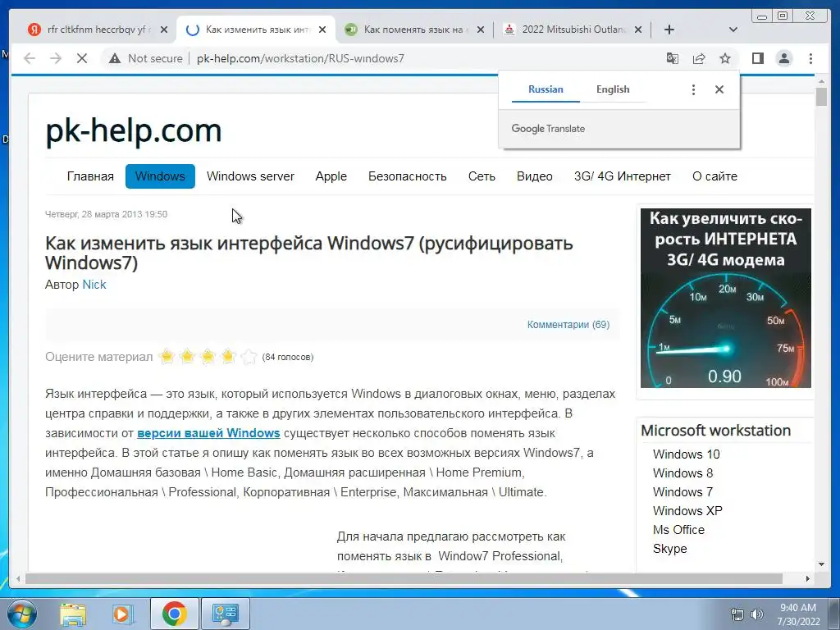This screenshot has height=630, width=840.
Task: Open Chrome side panel icon
Action: 757,58
